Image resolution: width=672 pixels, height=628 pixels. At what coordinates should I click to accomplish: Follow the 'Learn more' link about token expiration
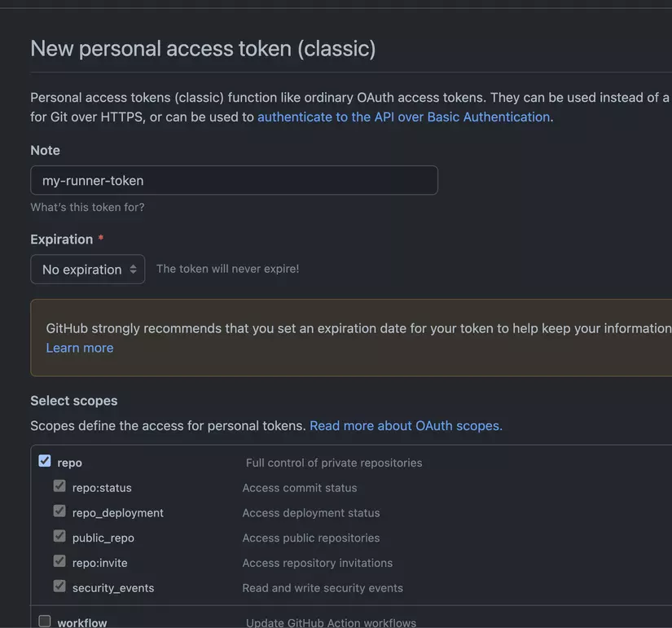pos(79,347)
